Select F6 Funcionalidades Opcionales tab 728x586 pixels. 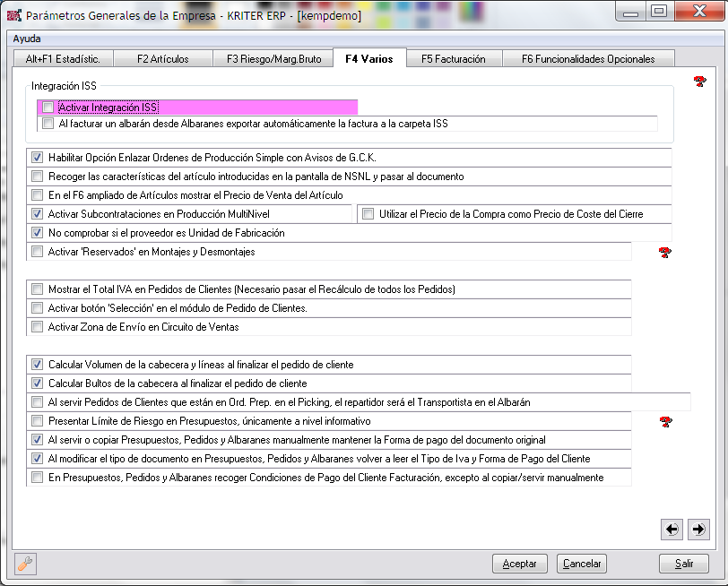coord(589,59)
